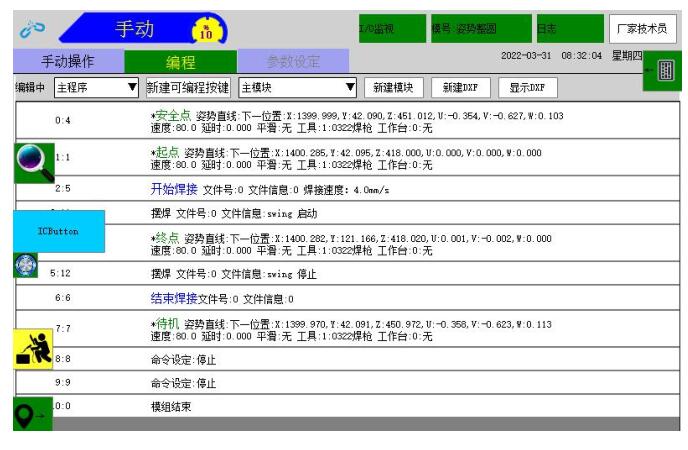Viewport: 688px width, 450px height.
Task: Expand the 主模块 module dropdown
Action: pos(298,88)
